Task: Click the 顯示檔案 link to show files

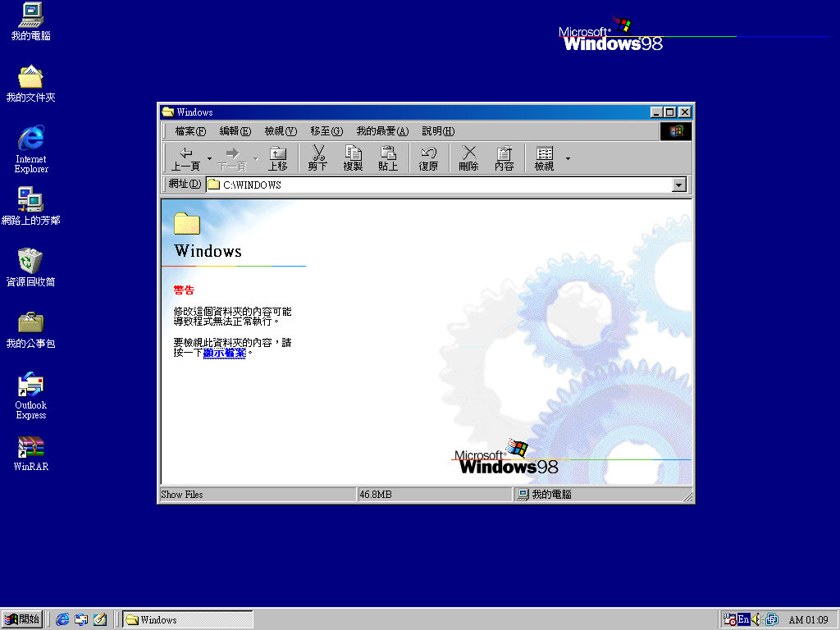Action: click(x=225, y=353)
